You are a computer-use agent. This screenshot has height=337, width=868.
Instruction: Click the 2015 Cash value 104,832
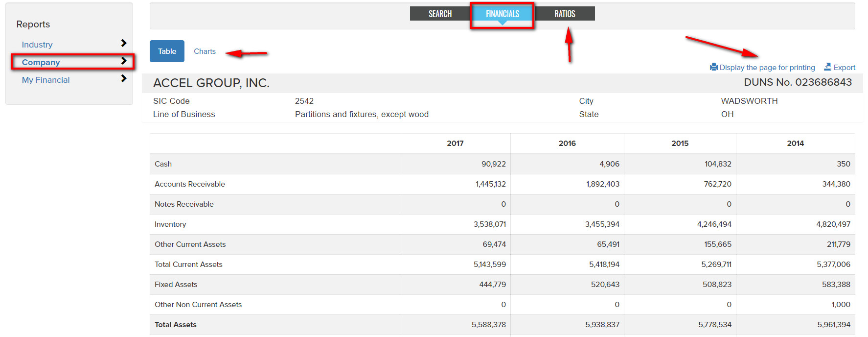pyautogui.click(x=718, y=164)
